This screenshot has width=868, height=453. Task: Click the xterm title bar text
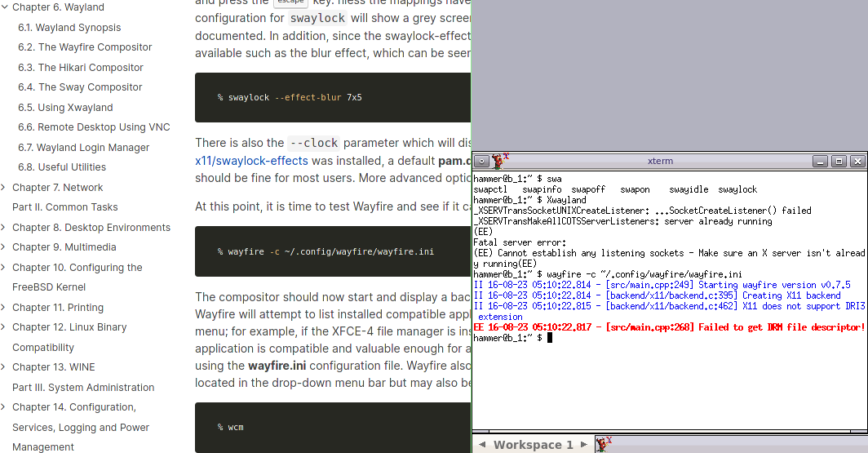[x=661, y=161]
